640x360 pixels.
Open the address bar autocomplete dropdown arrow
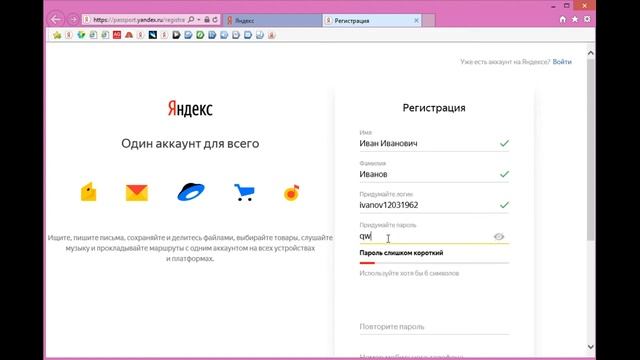pos(199,20)
